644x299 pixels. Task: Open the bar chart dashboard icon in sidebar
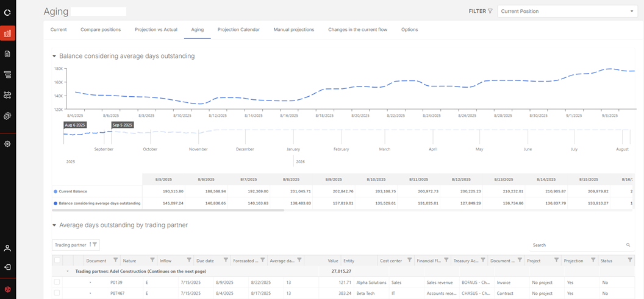click(8, 33)
